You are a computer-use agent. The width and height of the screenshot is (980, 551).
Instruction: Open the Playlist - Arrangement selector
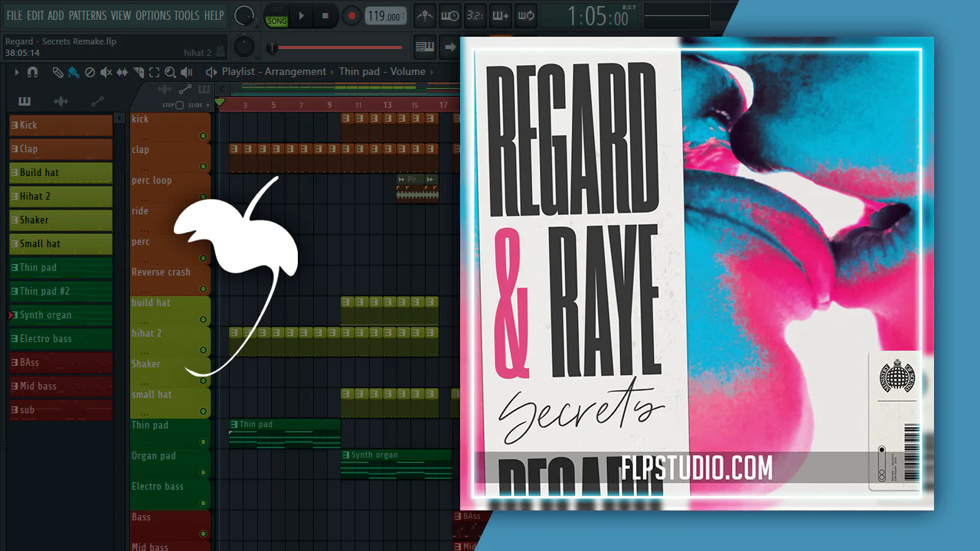[x=274, y=71]
